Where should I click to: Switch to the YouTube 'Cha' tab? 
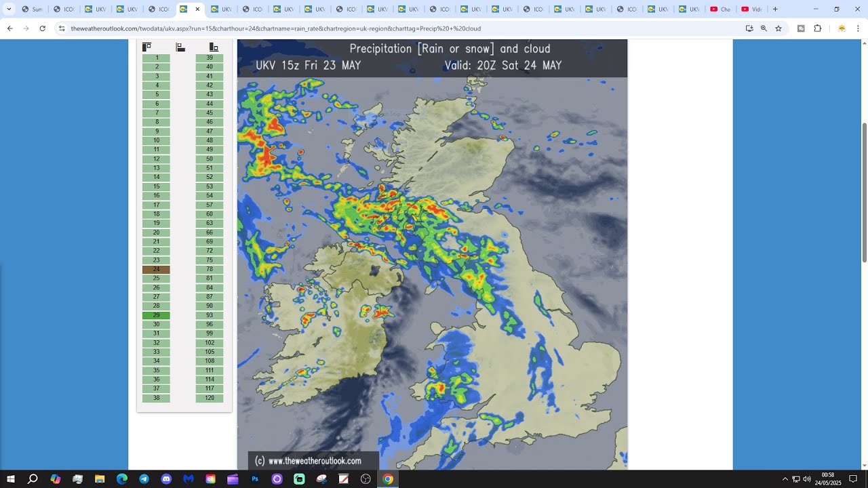coord(720,9)
